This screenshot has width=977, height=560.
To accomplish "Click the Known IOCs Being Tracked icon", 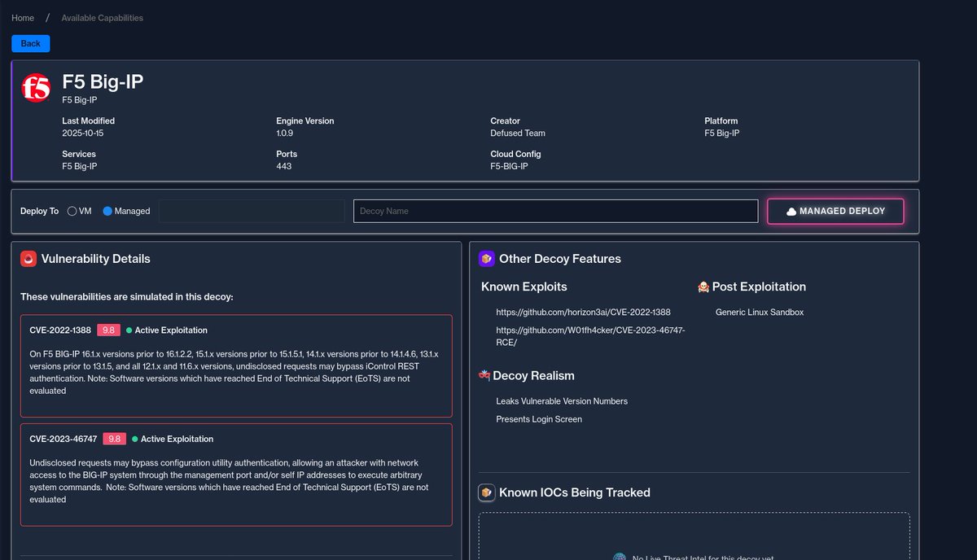I will pos(487,492).
